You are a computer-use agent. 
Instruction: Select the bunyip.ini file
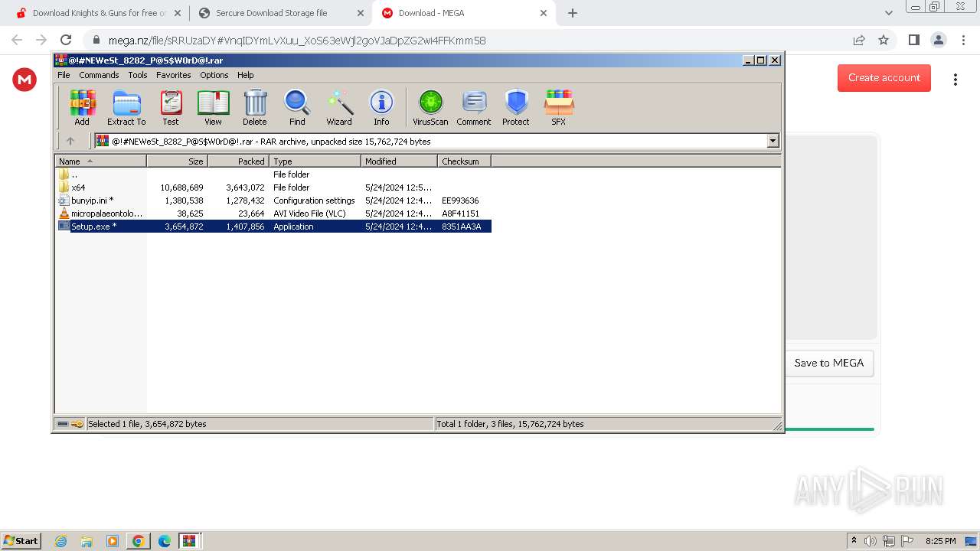273,201
